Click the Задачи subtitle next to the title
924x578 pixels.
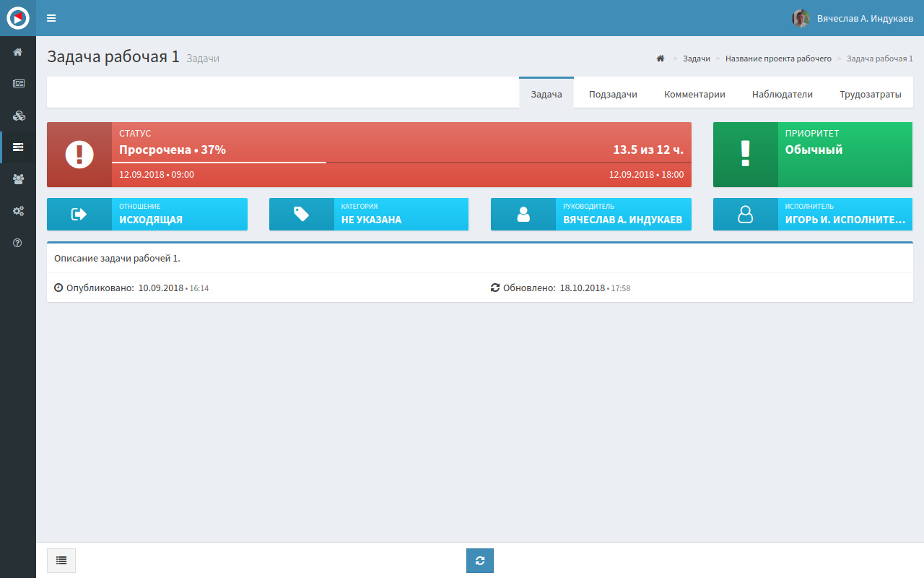pos(203,59)
